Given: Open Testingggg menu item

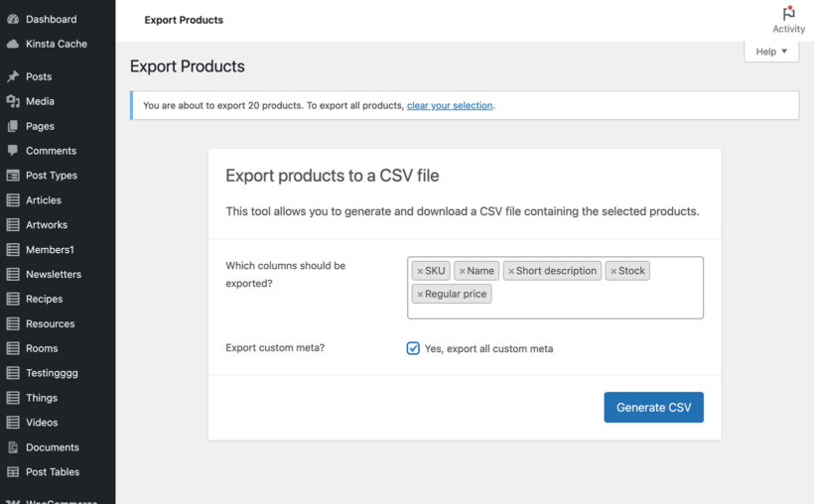Looking at the screenshot, I should (x=52, y=373).
